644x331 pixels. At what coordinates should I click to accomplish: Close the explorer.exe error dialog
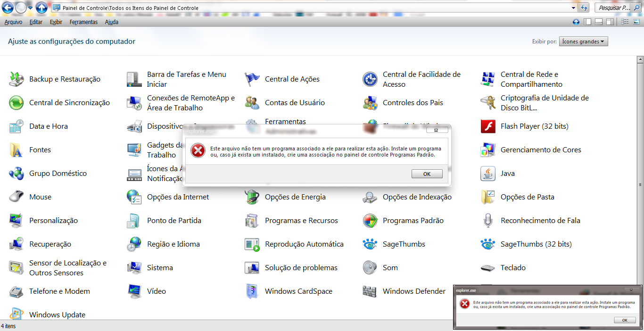[x=436, y=130]
